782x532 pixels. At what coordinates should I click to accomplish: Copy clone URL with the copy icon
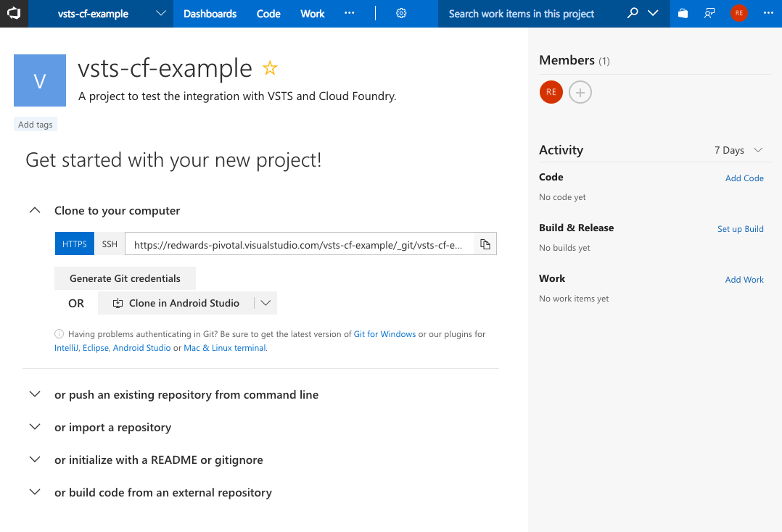point(485,244)
